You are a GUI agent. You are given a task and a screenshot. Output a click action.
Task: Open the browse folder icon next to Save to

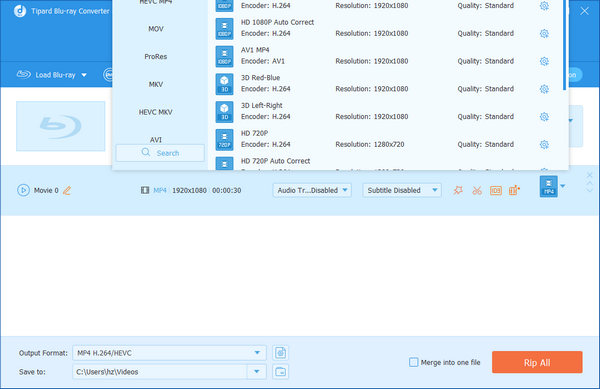pyautogui.click(x=280, y=371)
